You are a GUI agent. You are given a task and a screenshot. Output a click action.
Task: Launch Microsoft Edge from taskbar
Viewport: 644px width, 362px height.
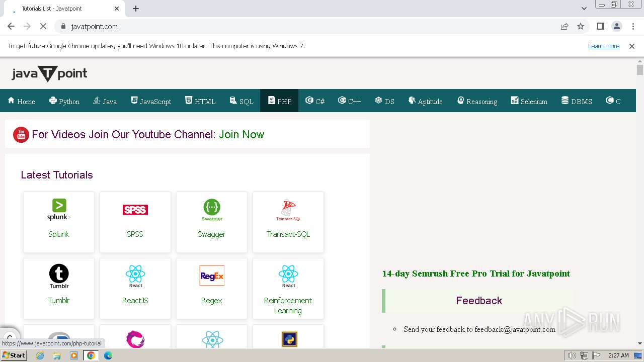[108, 355]
